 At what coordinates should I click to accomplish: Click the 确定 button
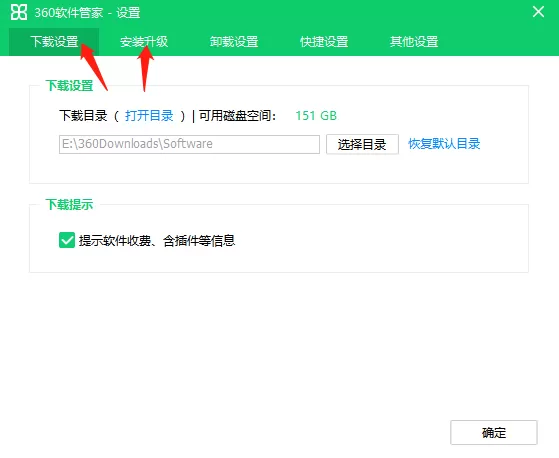[x=494, y=432]
